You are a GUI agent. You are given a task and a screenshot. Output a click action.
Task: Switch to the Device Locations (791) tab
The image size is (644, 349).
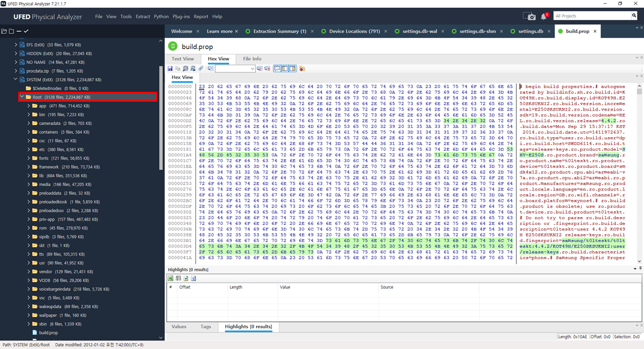pos(354,31)
